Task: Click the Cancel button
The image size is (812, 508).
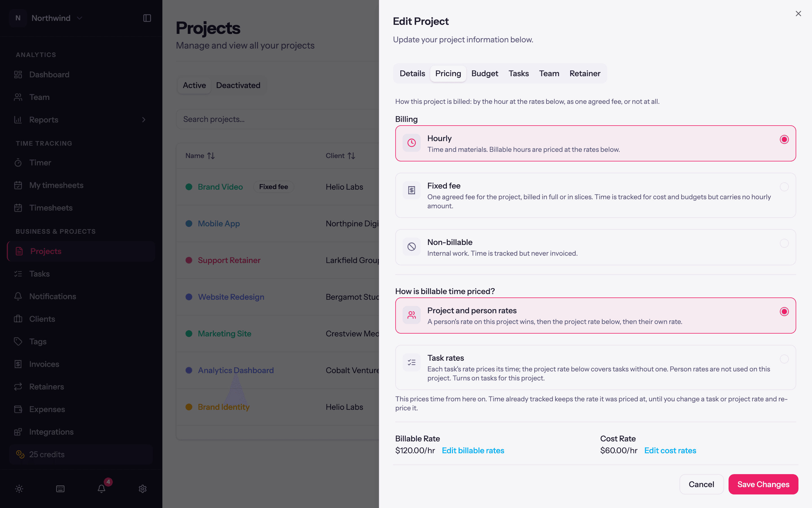Action: click(x=701, y=484)
